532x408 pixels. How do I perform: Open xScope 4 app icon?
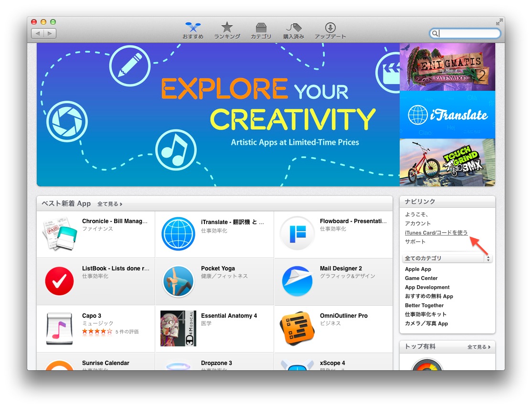(x=297, y=365)
